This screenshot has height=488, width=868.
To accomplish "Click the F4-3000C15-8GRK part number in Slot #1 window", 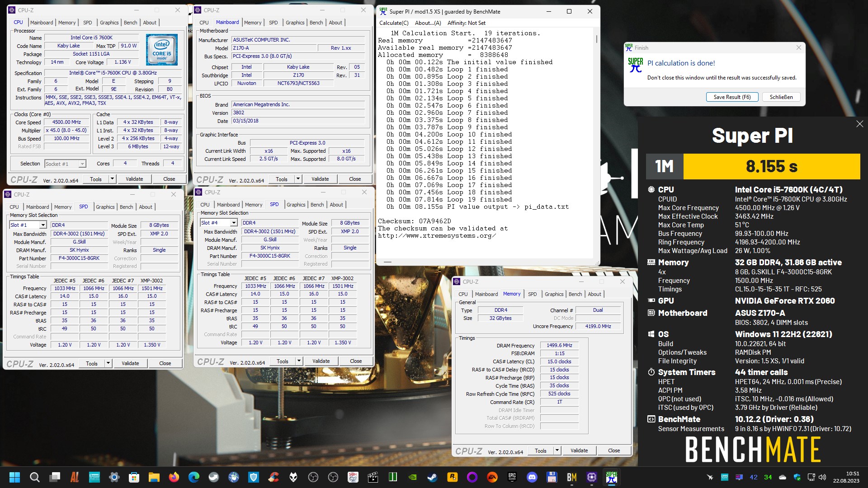I will 79,258.
